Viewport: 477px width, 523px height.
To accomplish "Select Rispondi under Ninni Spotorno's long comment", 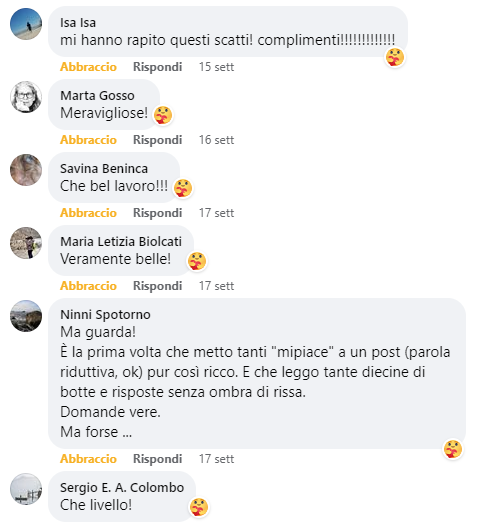I will [157, 459].
